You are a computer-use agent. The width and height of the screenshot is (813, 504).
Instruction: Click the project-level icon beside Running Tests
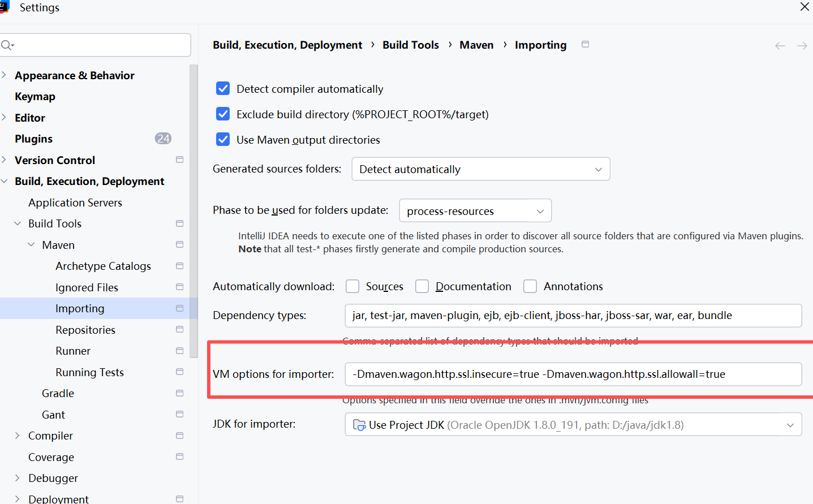[x=180, y=372]
